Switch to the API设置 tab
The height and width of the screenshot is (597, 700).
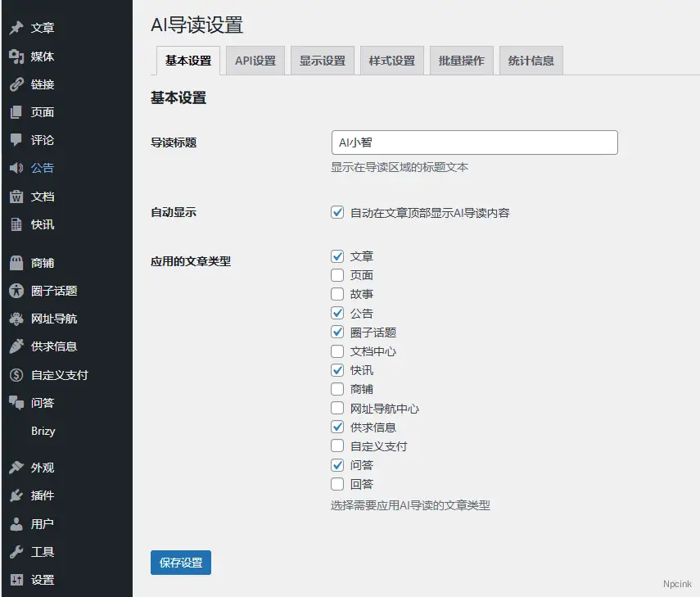(254, 60)
